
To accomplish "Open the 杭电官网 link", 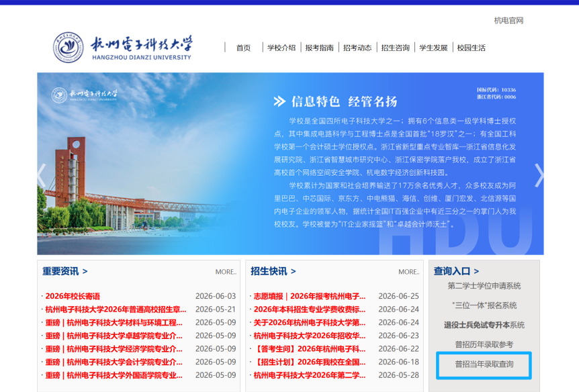I will (x=508, y=20).
